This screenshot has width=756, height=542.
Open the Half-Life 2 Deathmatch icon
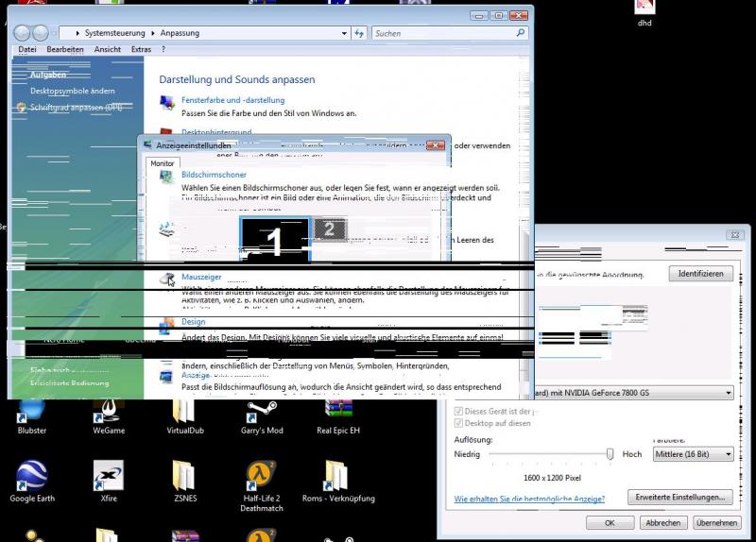tap(261, 475)
